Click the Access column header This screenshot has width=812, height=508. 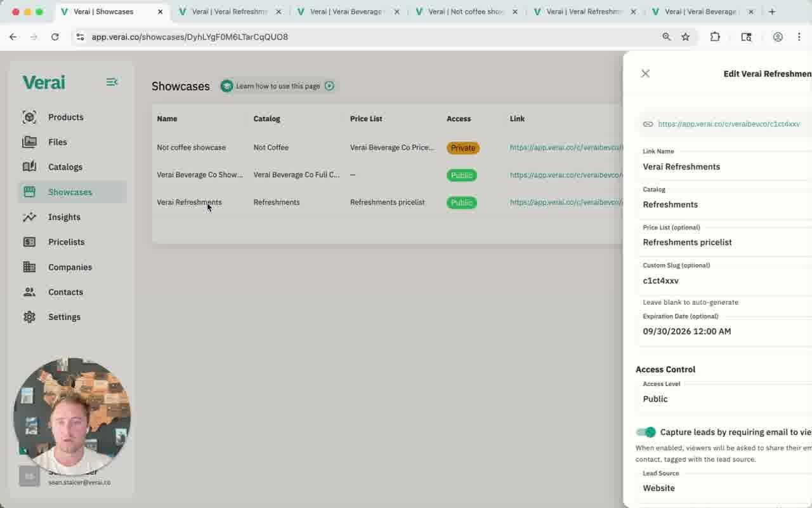[459, 119]
